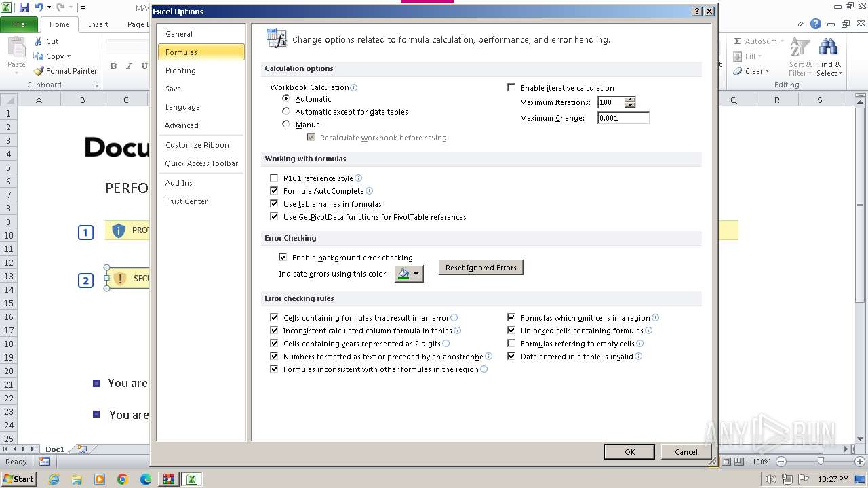Click the AutoSum sigma icon
Viewport: 868px width, 488px height.
point(738,41)
